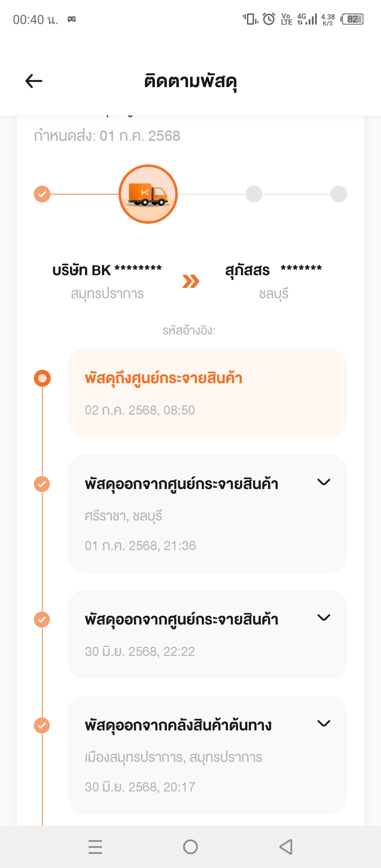Viewport: 381px width, 868px height.
Task: Tap the orange double-chevron route arrows
Action: click(191, 281)
